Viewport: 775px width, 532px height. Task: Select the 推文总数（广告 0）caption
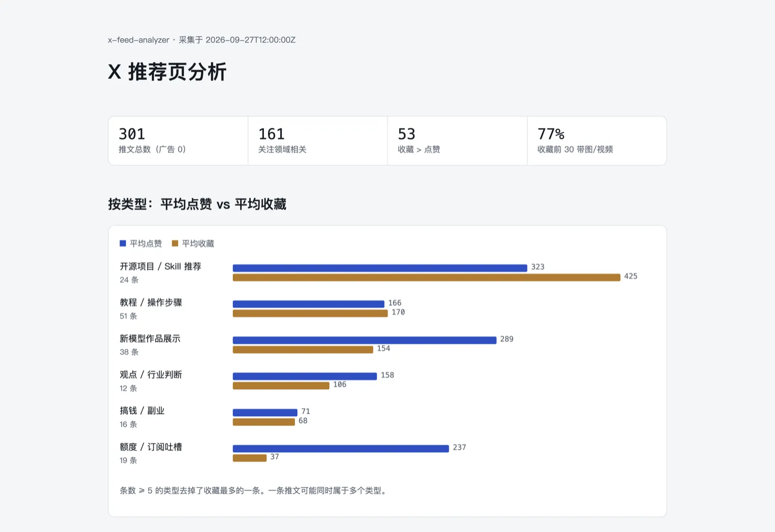point(153,149)
